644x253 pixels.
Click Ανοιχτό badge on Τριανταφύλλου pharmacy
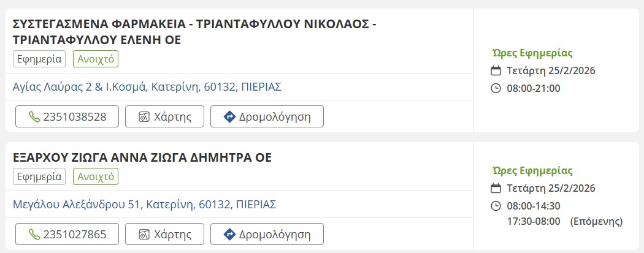[x=95, y=59]
